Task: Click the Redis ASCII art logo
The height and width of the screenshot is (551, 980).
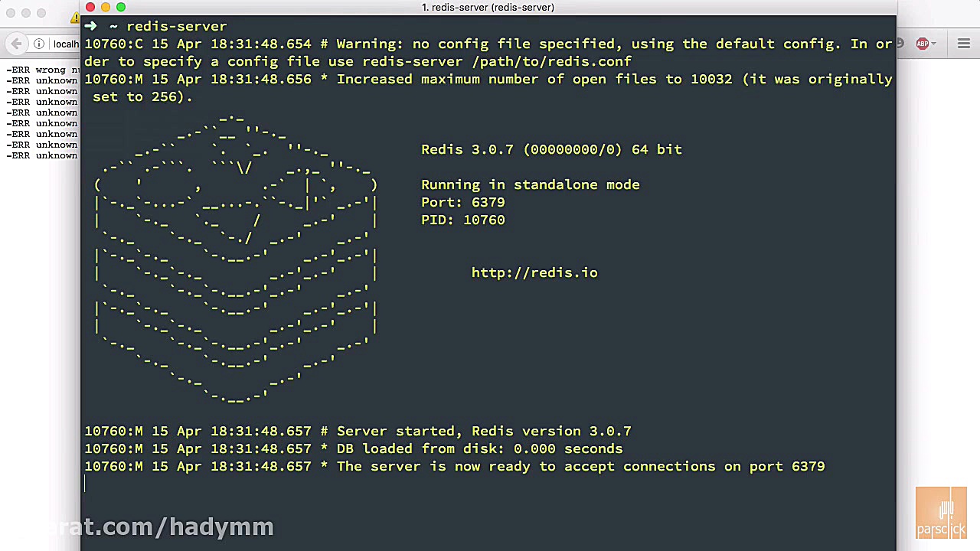Action: (x=236, y=260)
